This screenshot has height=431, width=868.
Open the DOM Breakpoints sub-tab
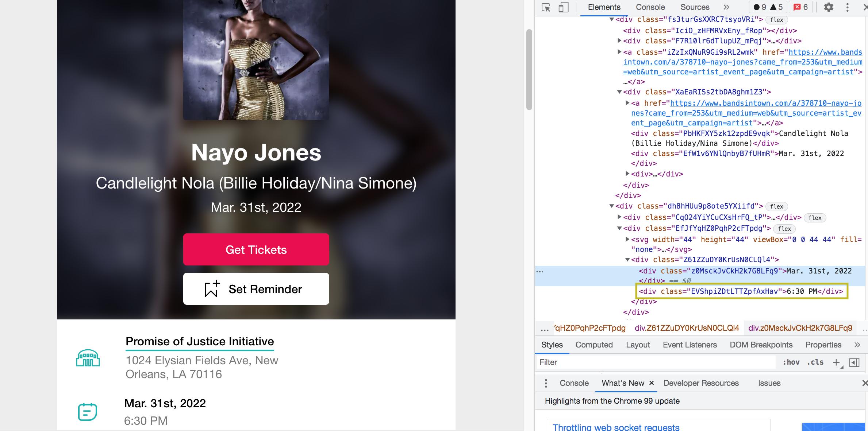coord(761,345)
